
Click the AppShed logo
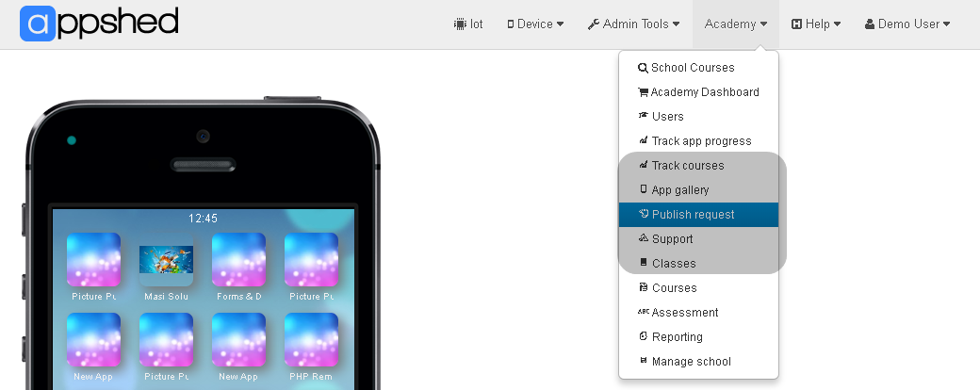(99, 24)
